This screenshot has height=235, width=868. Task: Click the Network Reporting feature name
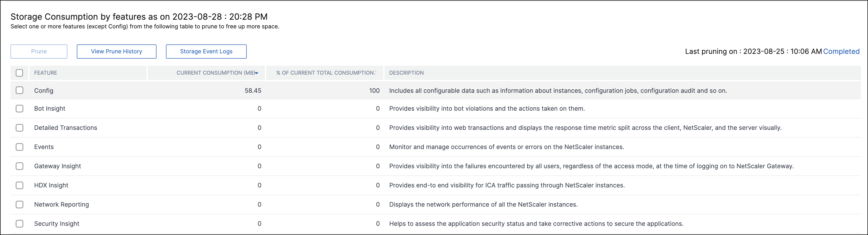click(62, 204)
